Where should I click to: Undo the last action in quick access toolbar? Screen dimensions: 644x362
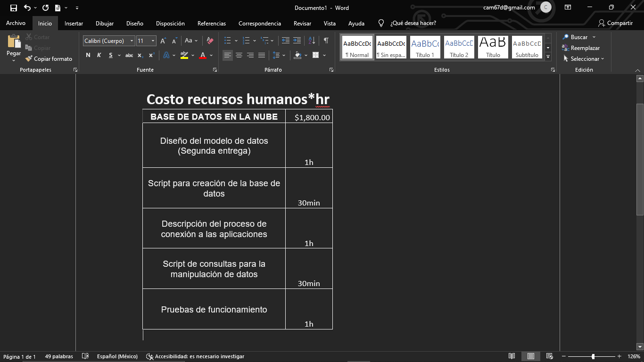pos(27,8)
